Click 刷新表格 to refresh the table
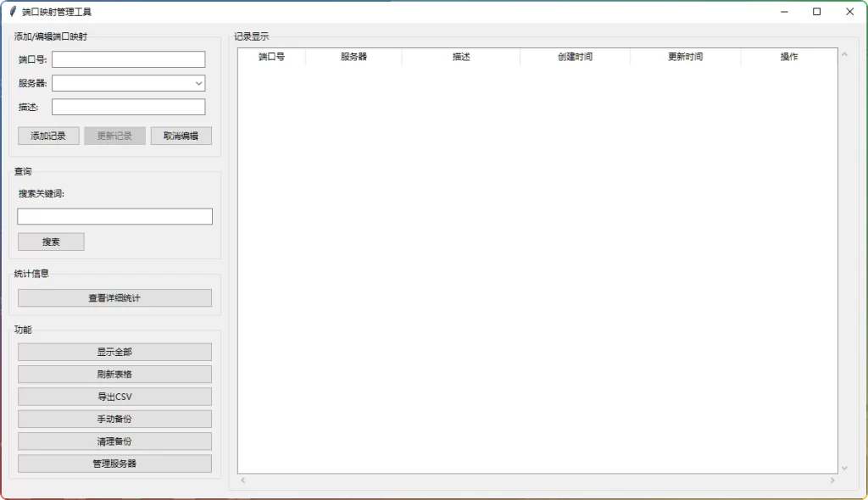Image resolution: width=868 pixels, height=500 pixels. (114, 374)
